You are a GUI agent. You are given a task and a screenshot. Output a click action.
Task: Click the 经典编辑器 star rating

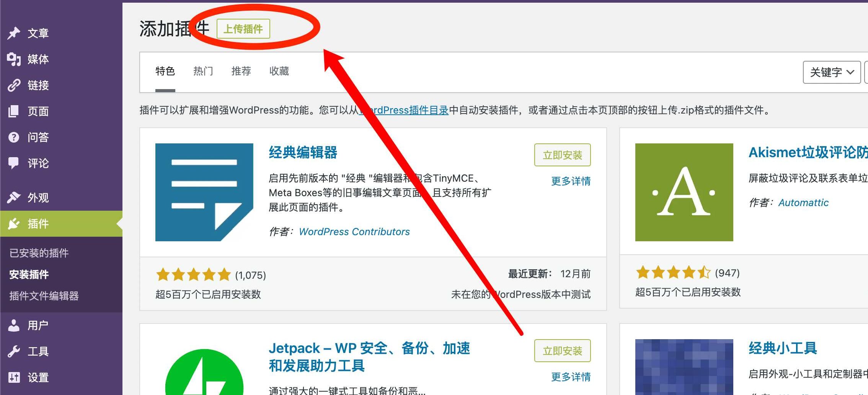tap(193, 275)
